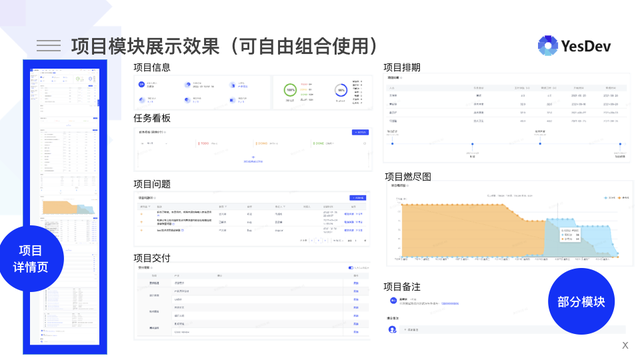Click the blue progress ring in 项目信息
Screen dimensions: 640x360
pos(341,90)
